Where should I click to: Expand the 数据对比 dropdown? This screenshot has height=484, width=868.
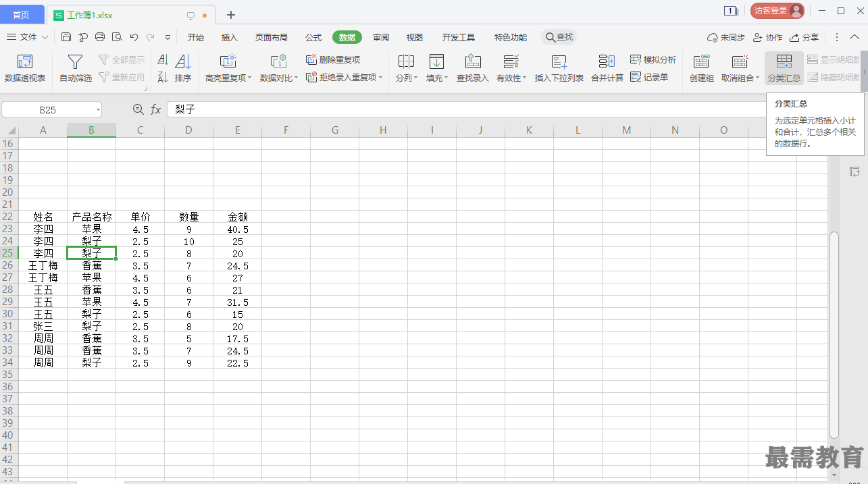pyautogui.click(x=297, y=78)
